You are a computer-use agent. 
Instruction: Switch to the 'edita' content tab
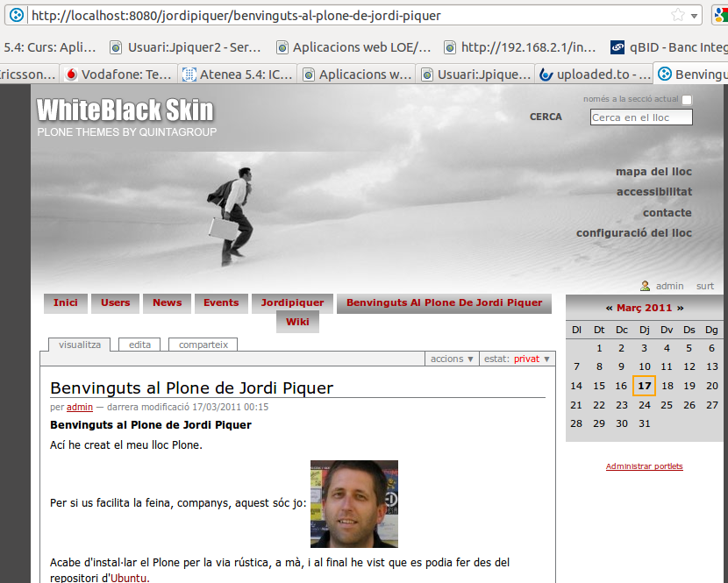(139, 345)
